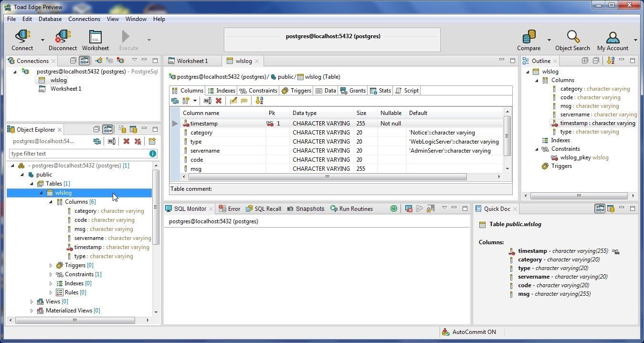Screen dimensions: 644x343
Task: Select Worksheet 1 under Connections tree
Action: point(66,89)
